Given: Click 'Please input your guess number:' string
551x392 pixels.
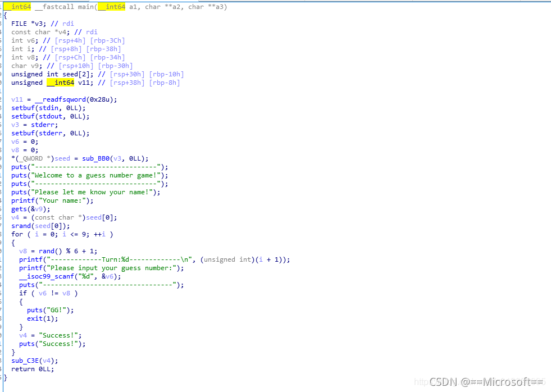Looking at the screenshot, I should [113, 268].
